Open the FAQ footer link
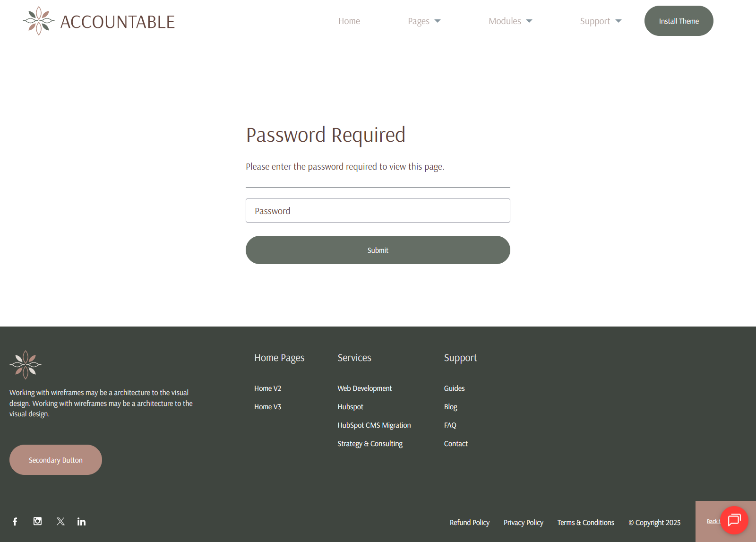Viewport: 756px width, 542px height. tap(450, 425)
